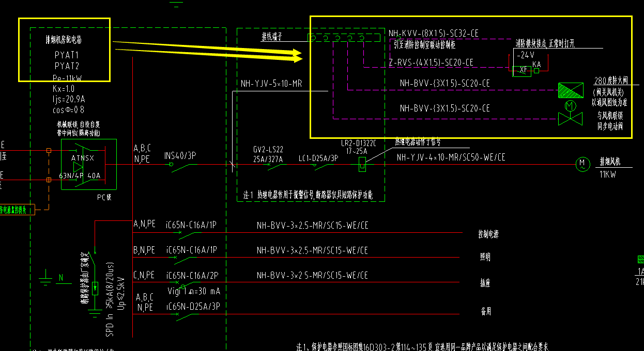Image resolution: width=644 pixels, height=351 pixels.
Task: Click the iC65N-D25A/3P breaker label
Action: (x=193, y=307)
